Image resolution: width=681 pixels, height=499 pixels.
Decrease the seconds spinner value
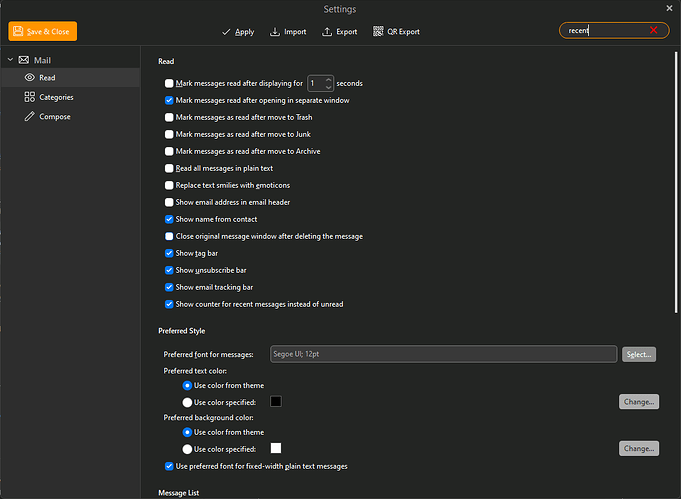(328, 87)
